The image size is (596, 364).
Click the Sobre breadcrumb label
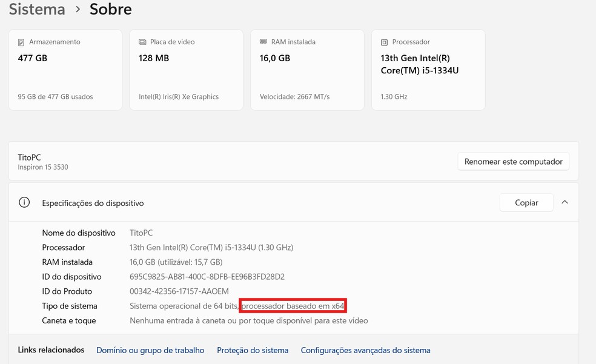coord(110,9)
